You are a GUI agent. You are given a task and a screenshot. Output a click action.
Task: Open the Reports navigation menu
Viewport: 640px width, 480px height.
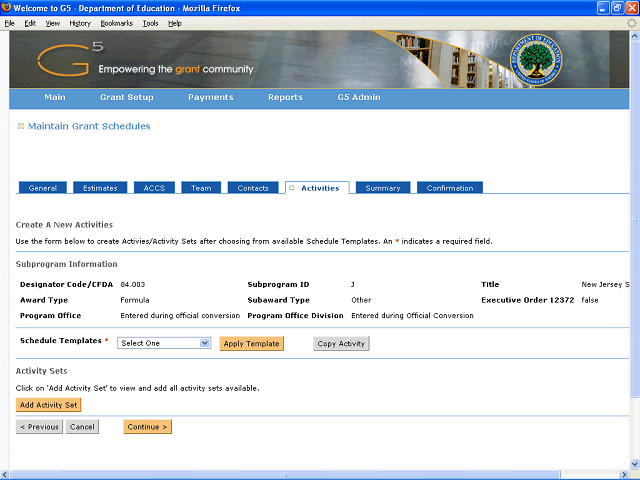click(285, 97)
